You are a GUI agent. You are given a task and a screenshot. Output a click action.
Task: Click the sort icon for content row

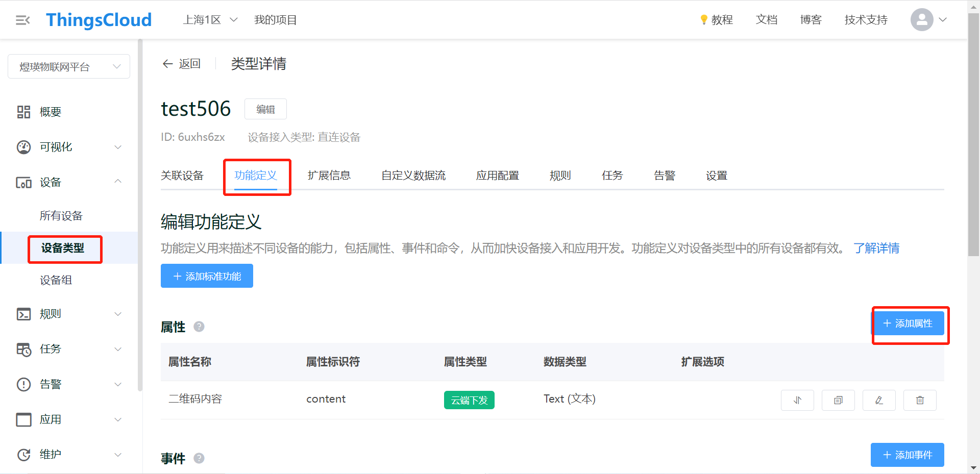(x=797, y=400)
